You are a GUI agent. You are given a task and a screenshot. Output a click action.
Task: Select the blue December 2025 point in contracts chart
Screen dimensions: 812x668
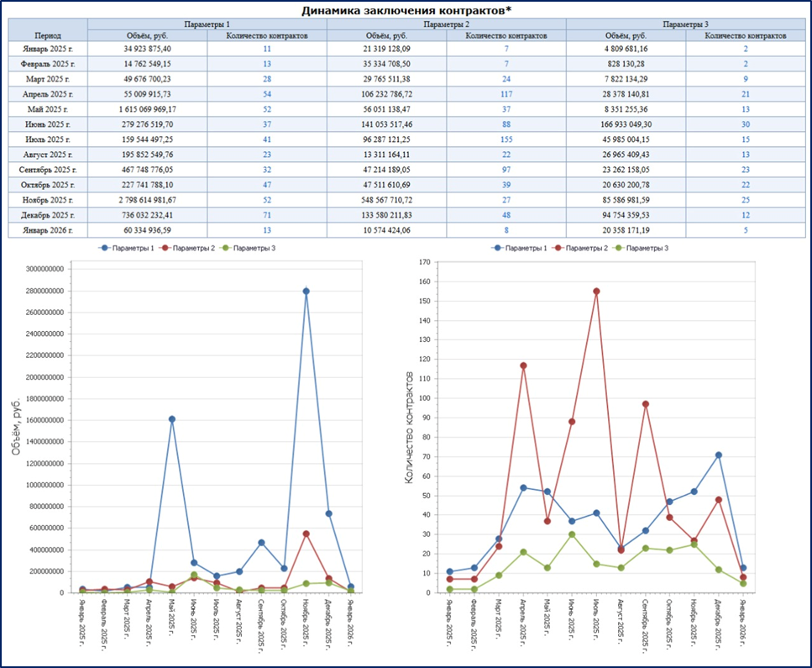tap(719, 455)
